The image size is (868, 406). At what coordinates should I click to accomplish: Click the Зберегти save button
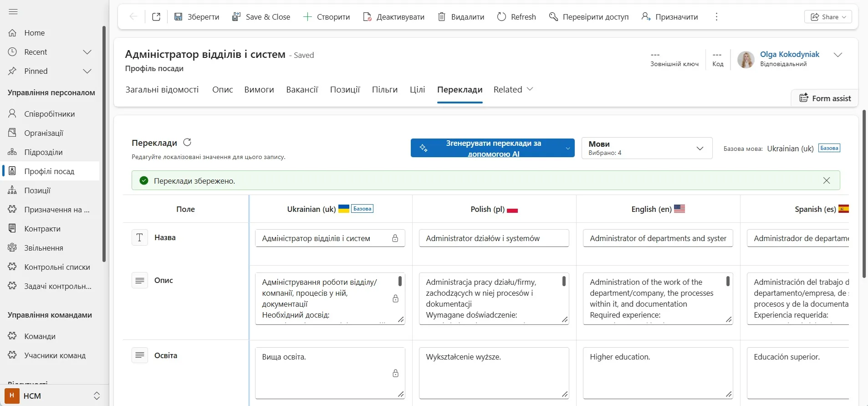(x=197, y=17)
